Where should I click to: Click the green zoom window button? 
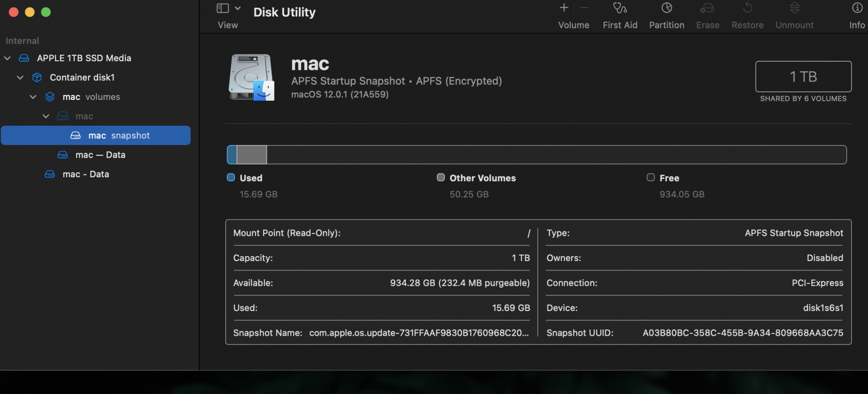click(x=46, y=12)
